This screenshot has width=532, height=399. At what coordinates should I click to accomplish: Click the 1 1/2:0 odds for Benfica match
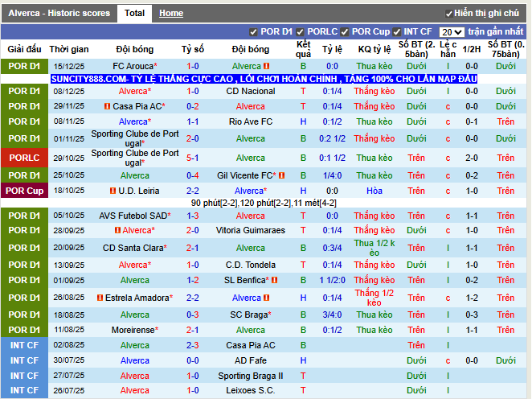pos(332,280)
